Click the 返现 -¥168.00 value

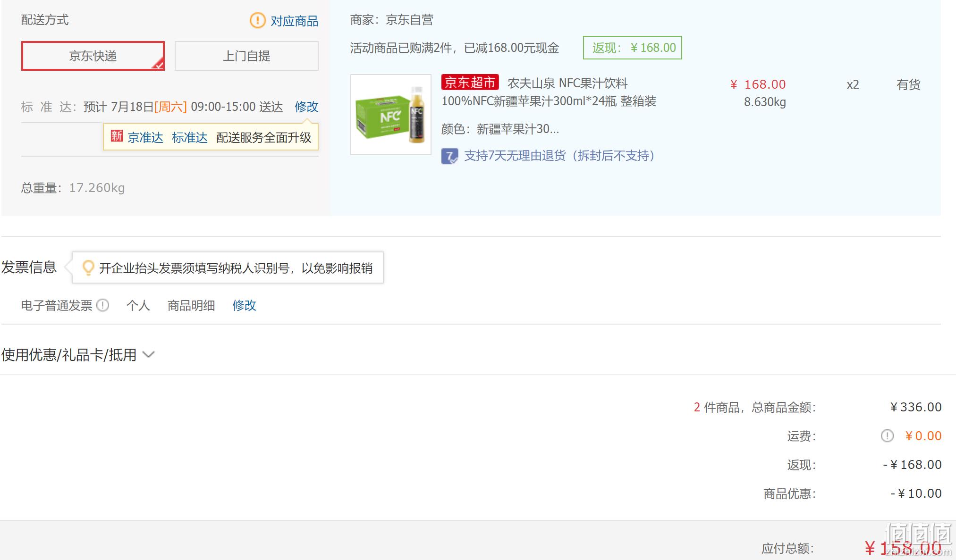(x=912, y=464)
